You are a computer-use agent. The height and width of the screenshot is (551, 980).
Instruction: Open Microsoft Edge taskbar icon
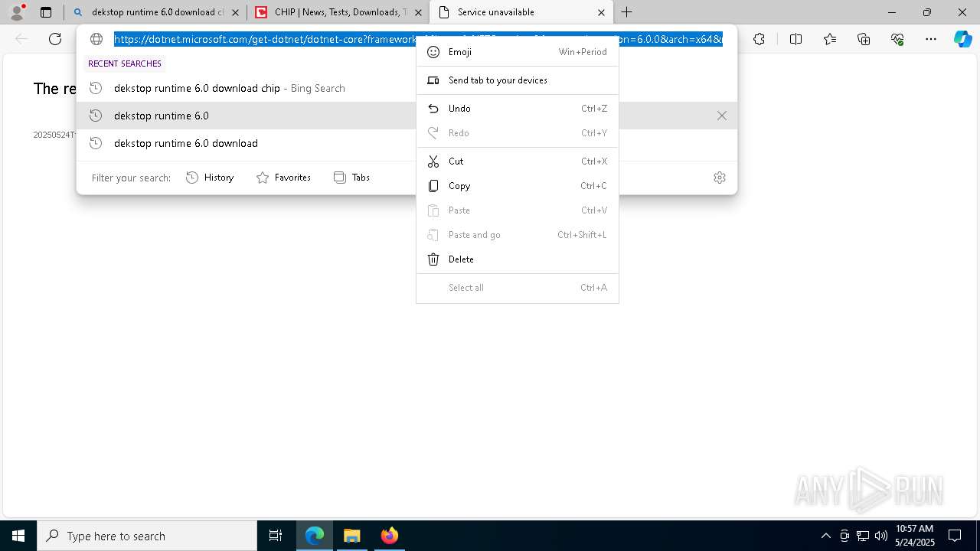point(315,536)
